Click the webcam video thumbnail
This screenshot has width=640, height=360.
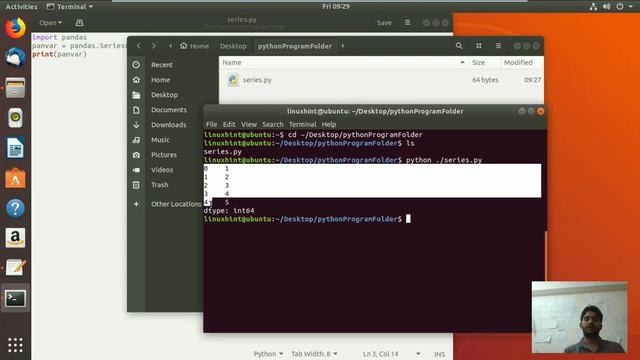pos(579,317)
